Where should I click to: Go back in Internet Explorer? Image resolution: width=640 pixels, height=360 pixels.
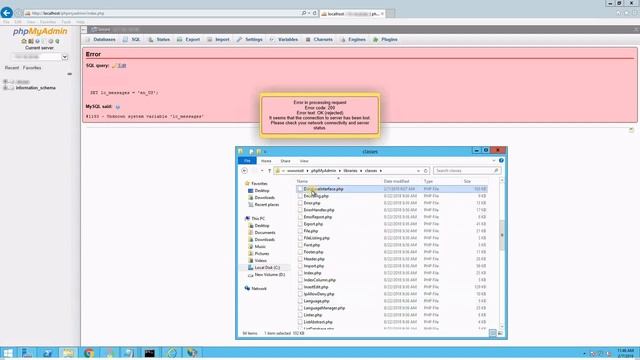tap(7, 13)
